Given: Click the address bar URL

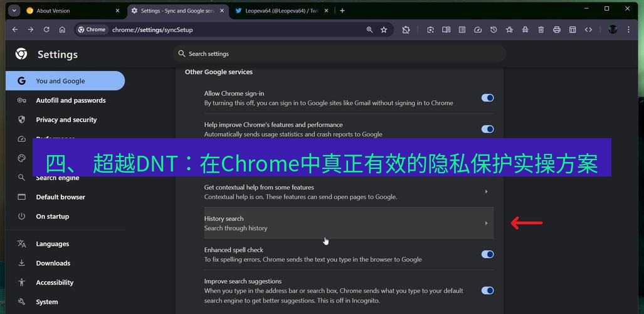Looking at the screenshot, I should [x=152, y=30].
